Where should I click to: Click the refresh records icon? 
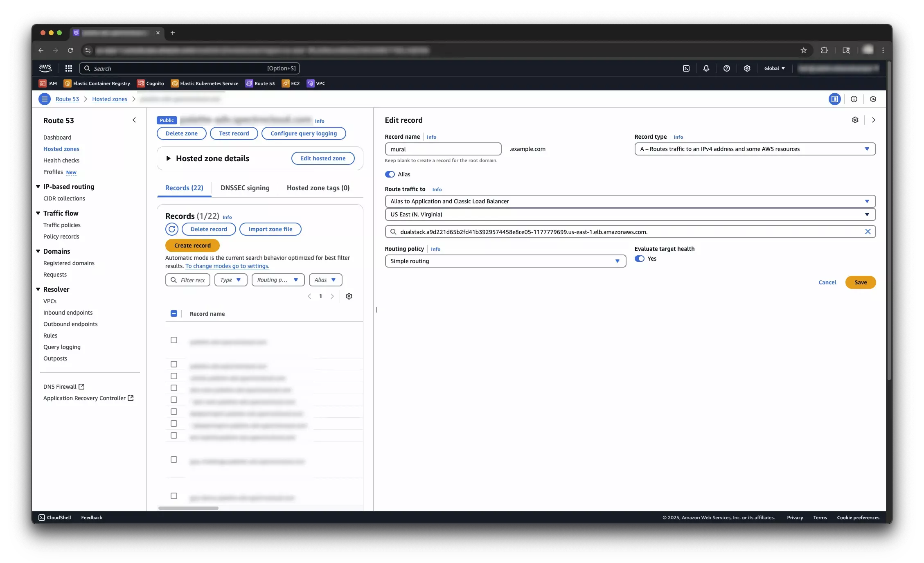(x=172, y=229)
